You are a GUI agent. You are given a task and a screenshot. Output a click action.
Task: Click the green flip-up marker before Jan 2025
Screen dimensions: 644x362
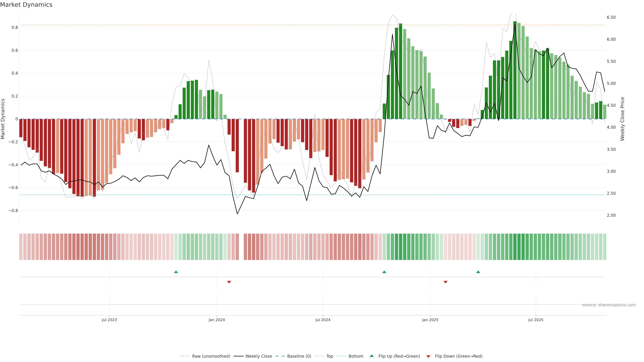coord(384,272)
